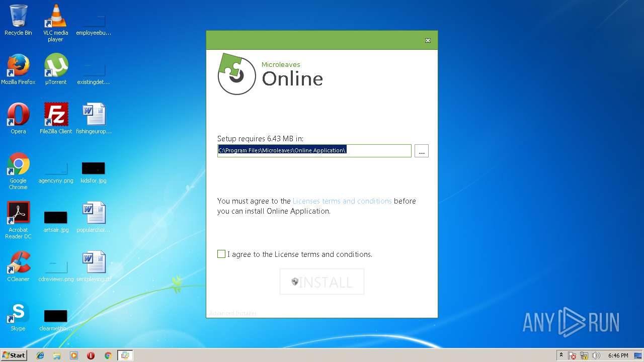Screen dimensions: 644x362
Task: Click the Action Center flag tray icon
Action: tap(572, 355)
